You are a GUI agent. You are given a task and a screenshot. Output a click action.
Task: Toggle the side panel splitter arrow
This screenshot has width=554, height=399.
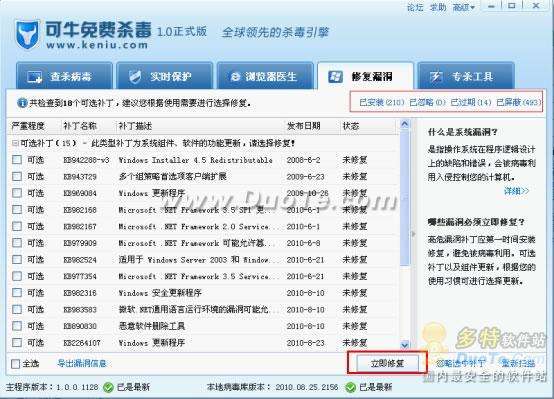[413, 234]
